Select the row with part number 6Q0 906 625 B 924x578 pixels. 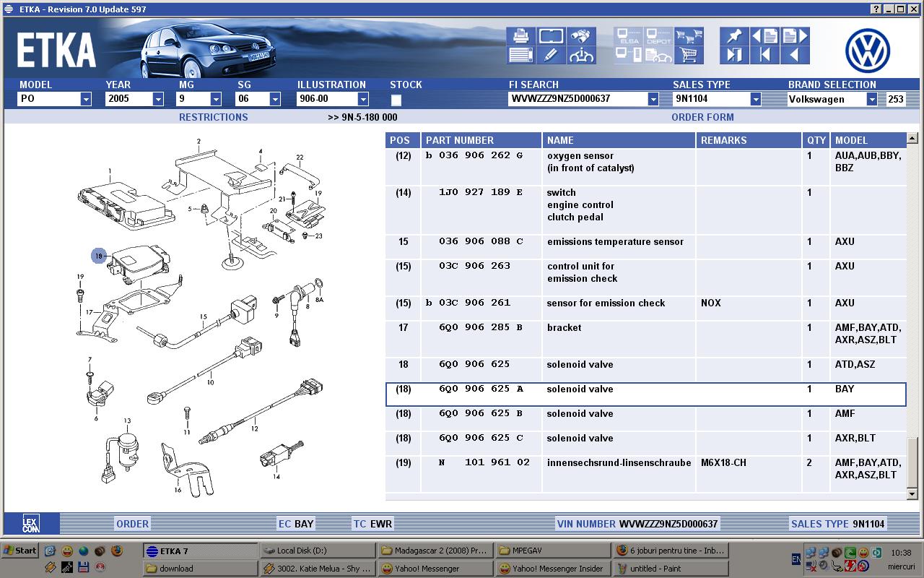click(x=645, y=419)
